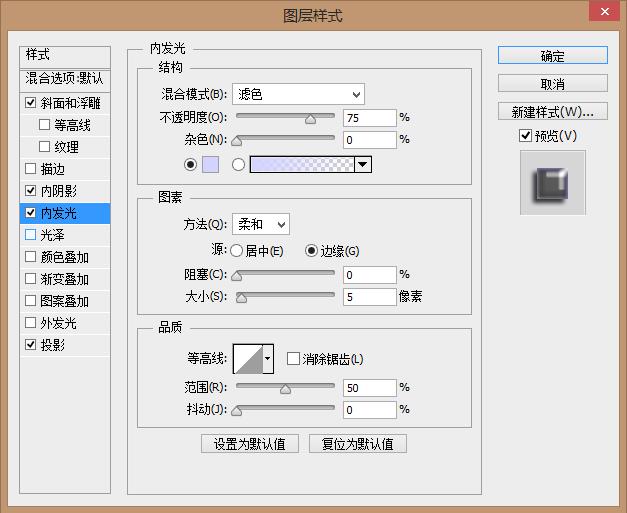Image resolution: width=627 pixels, height=513 pixels.
Task: Open the 混合模式 dropdown showing 滤色
Action: click(298, 94)
